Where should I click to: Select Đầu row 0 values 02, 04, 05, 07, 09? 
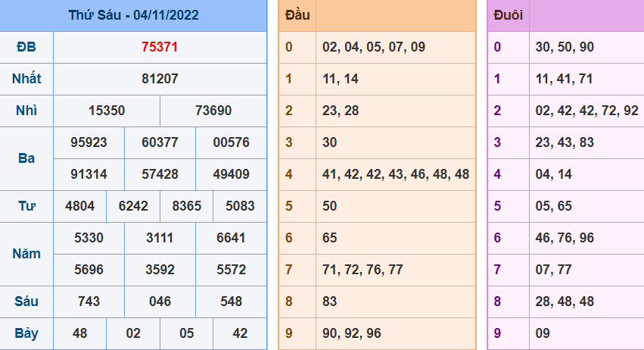374,47
